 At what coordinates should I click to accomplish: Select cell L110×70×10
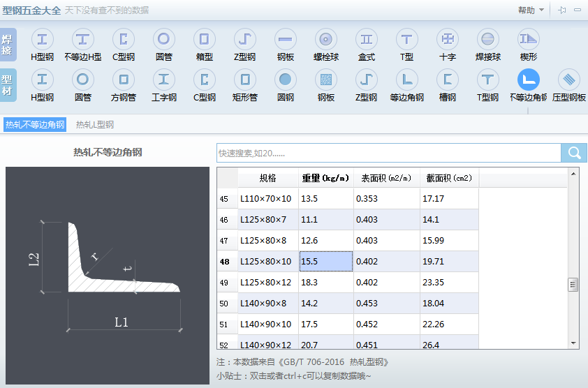tap(267, 199)
